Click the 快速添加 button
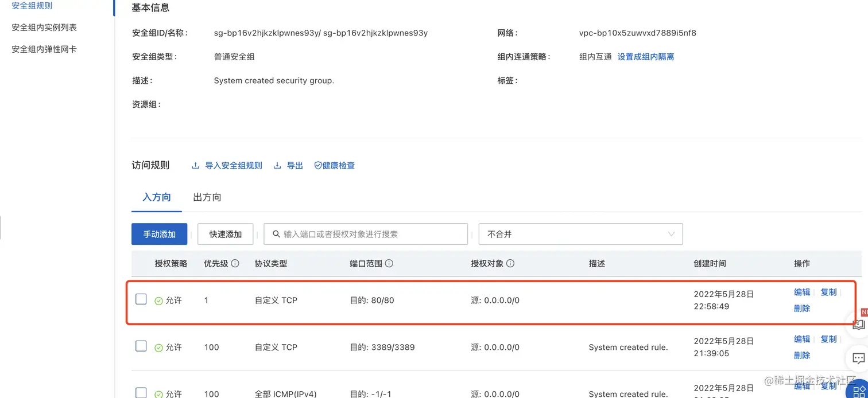 tap(226, 234)
